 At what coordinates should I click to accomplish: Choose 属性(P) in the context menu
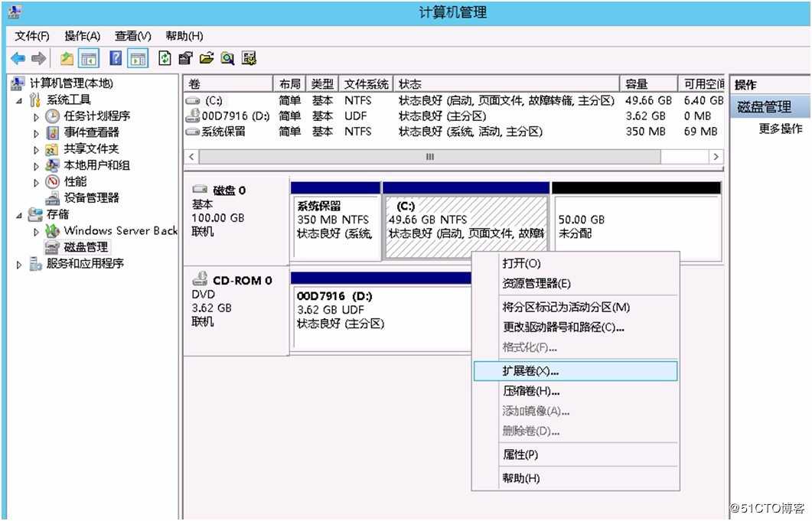tap(576, 454)
